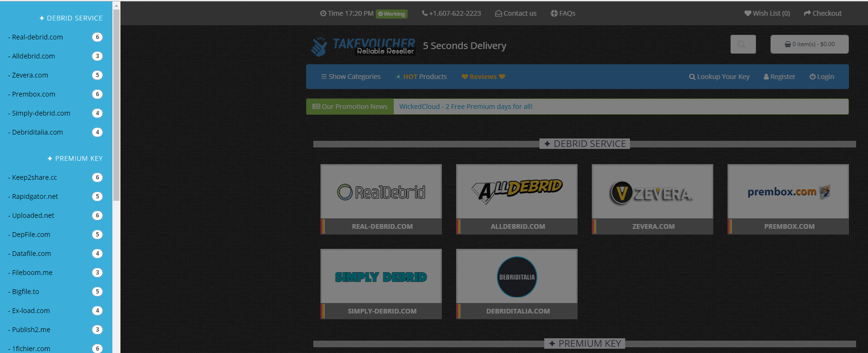Expand Show Categories menu
The image size is (868, 353).
350,77
